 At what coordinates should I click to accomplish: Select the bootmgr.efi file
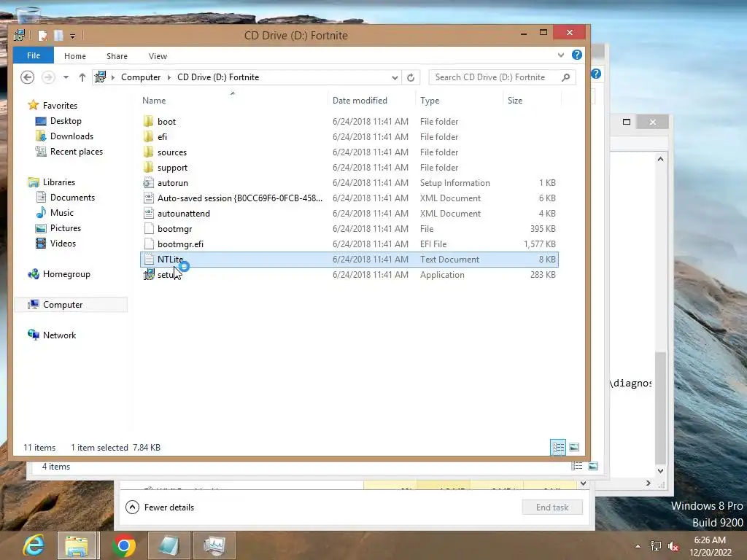tap(349, 244)
